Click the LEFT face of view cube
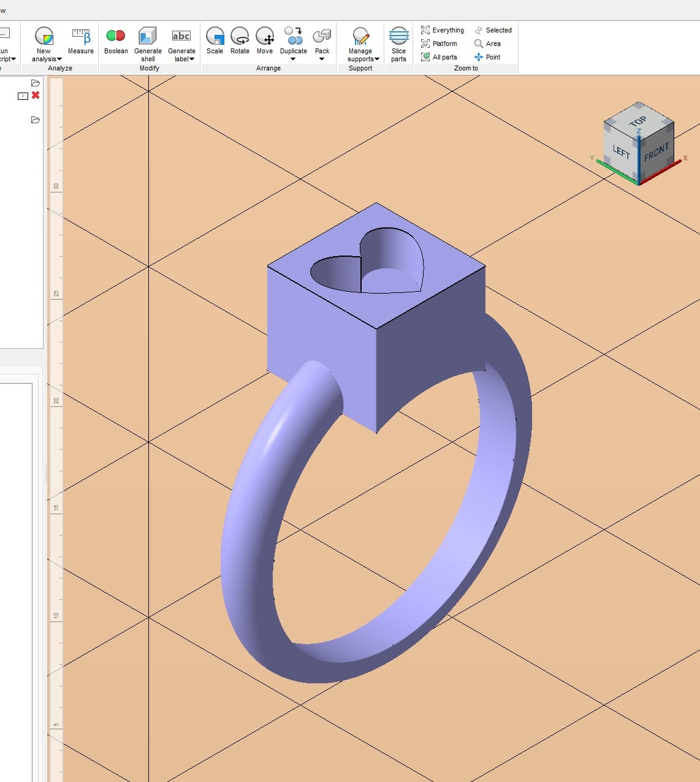Screen dimensions: 700x782 coord(621,151)
